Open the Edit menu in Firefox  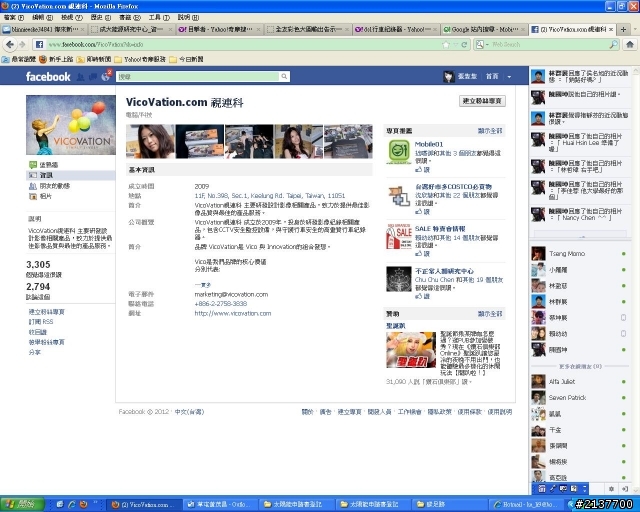click(x=42, y=18)
